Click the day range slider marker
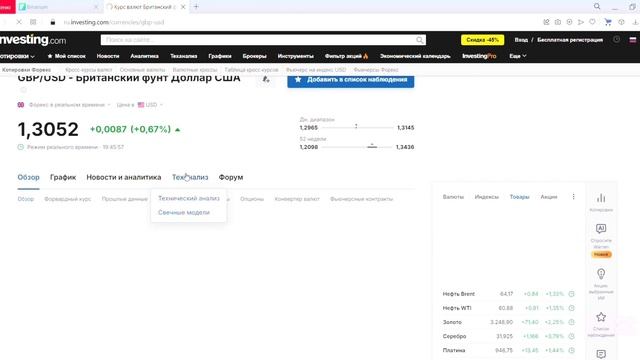640x360 pixels. point(356,127)
